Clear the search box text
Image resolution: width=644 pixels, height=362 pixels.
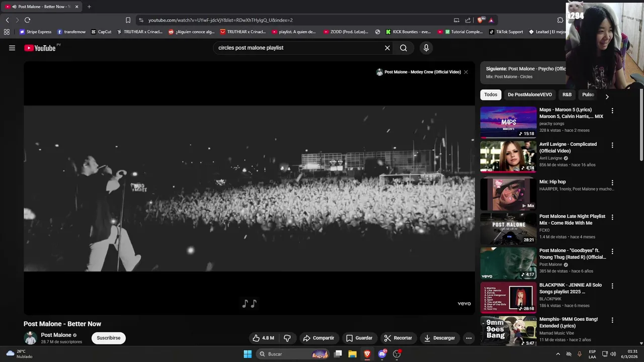pos(387,48)
